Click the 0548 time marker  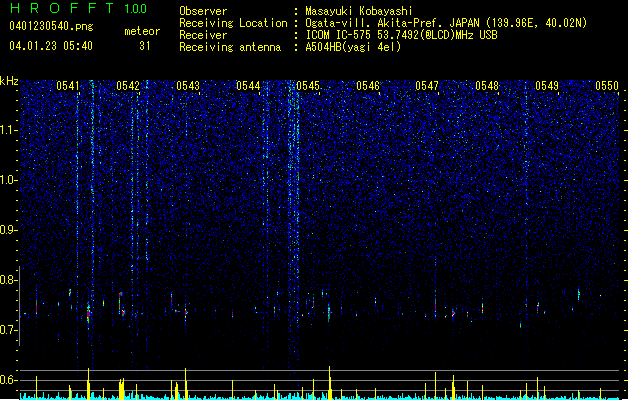pyautogui.click(x=487, y=86)
